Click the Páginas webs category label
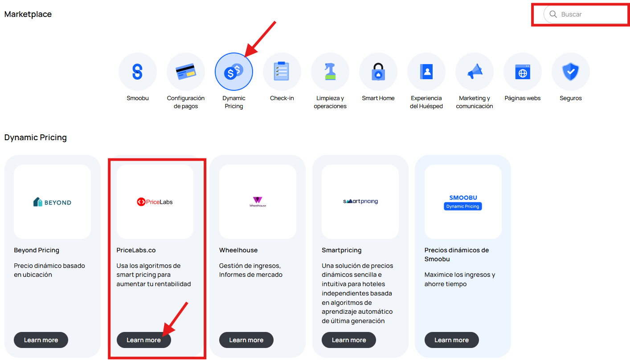 (523, 98)
